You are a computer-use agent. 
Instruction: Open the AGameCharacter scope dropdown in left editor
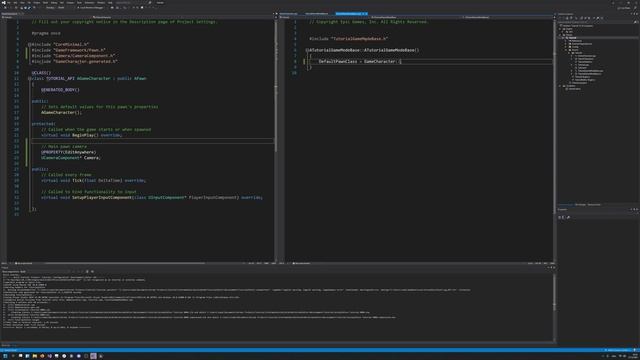tap(138, 18)
